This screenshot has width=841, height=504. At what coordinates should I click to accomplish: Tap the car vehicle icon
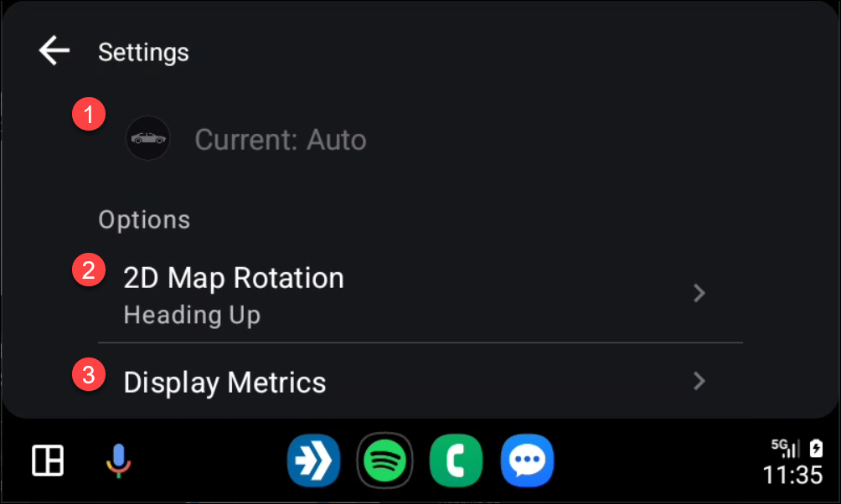tap(147, 139)
